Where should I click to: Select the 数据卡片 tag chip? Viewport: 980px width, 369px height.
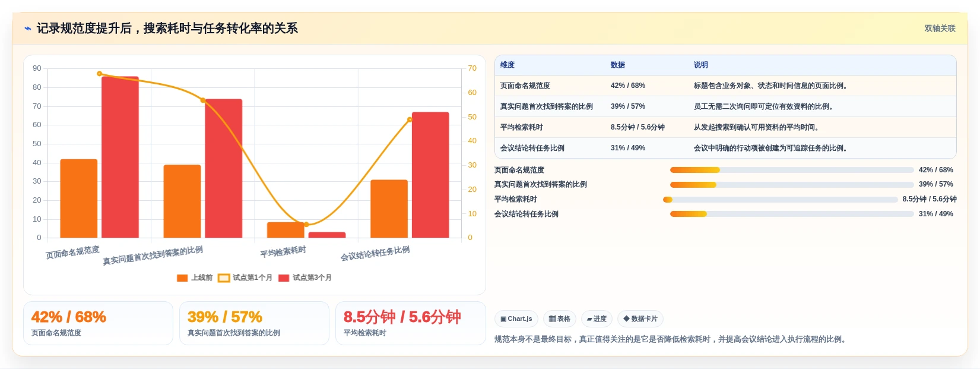tap(640, 319)
